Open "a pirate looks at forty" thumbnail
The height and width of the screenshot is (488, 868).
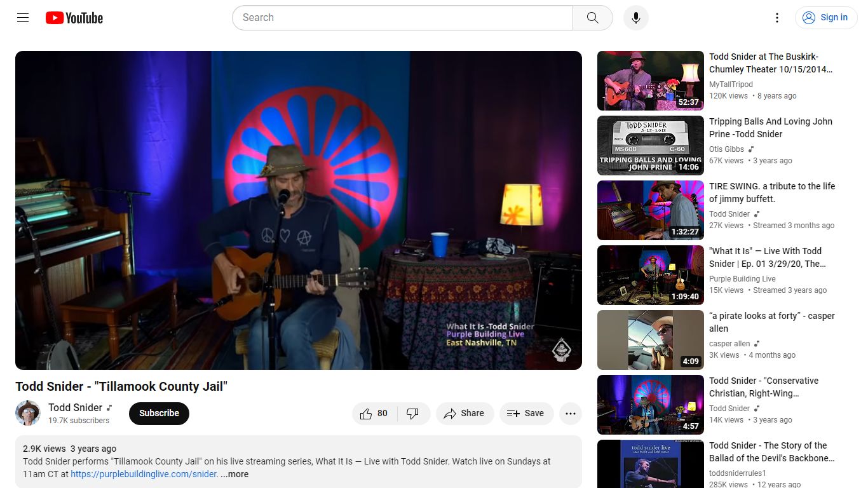[651, 340]
